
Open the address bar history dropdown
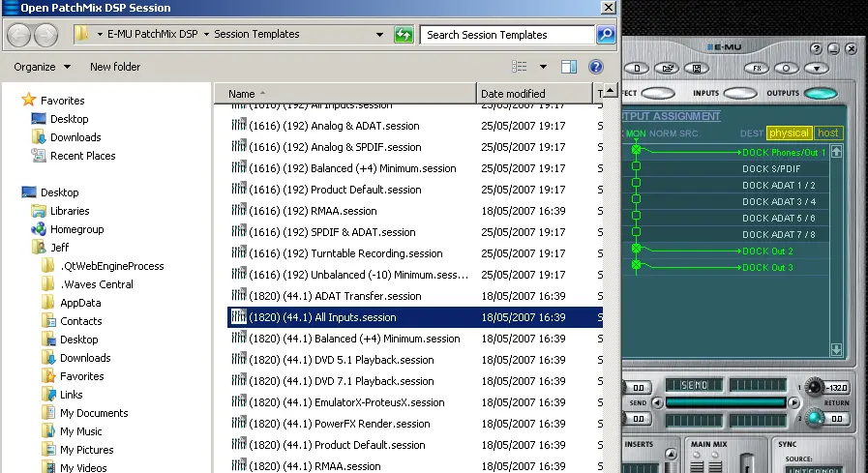[379, 34]
